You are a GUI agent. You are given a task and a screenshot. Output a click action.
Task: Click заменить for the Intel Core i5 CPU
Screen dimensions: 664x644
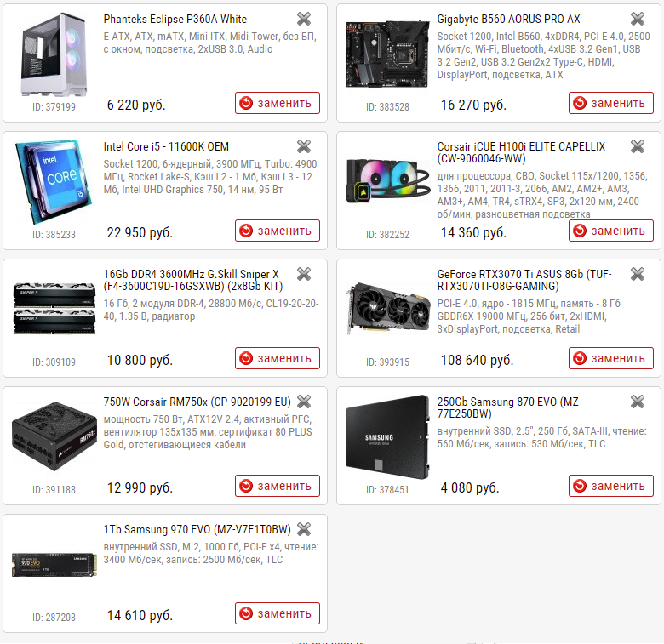[x=278, y=231]
